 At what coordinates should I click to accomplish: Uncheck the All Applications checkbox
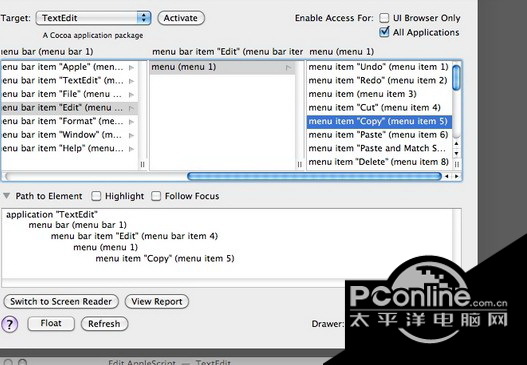pyautogui.click(x=384, y=32)
